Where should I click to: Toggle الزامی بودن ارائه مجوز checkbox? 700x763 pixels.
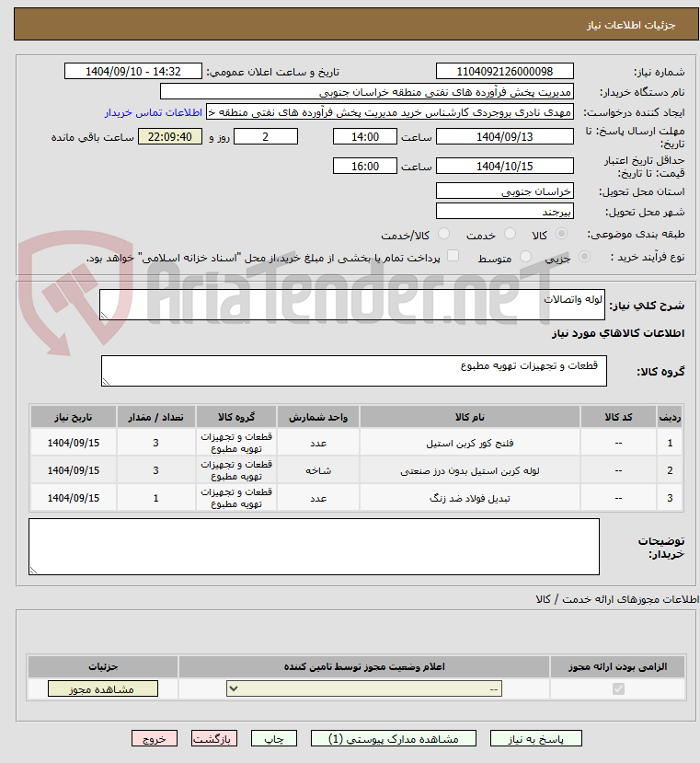(x=618, y=689)
